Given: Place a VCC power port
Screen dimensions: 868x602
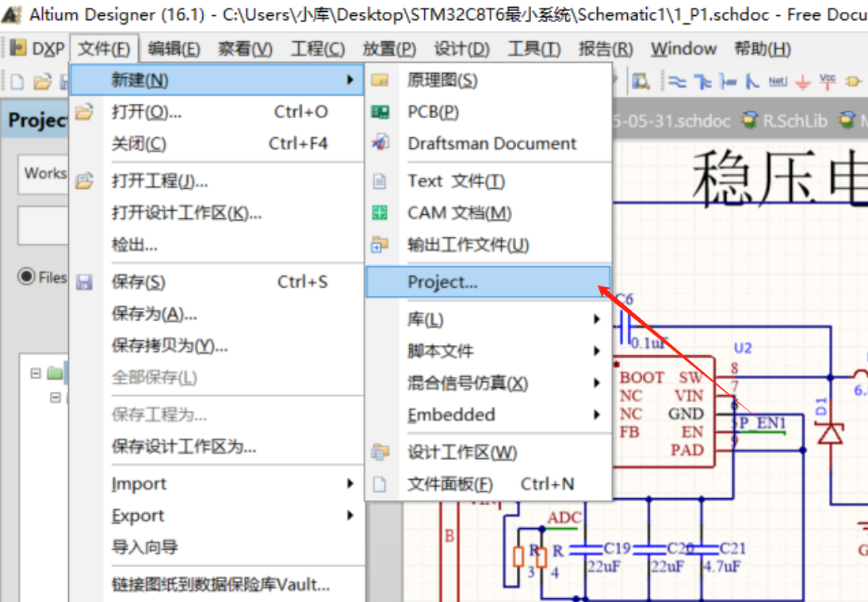Looking at the screenshot, I should (x=828, y=82).
